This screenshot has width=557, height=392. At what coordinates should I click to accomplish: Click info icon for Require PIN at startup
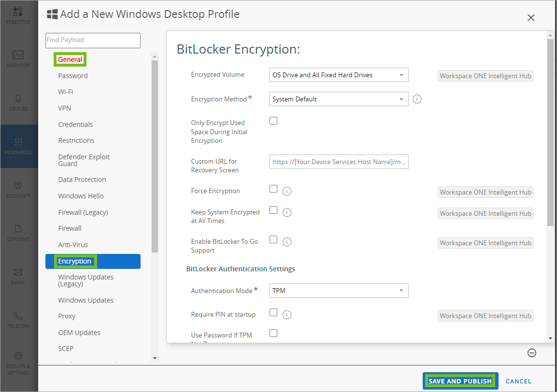286,315
